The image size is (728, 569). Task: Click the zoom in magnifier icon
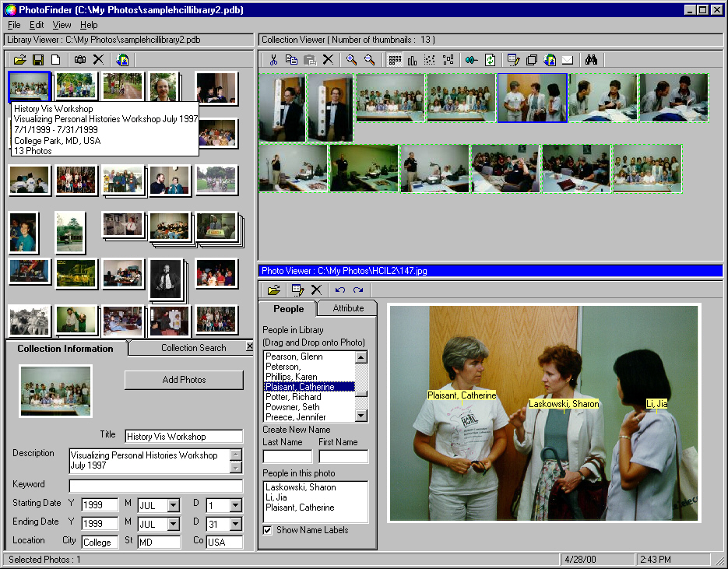(351, 59)
